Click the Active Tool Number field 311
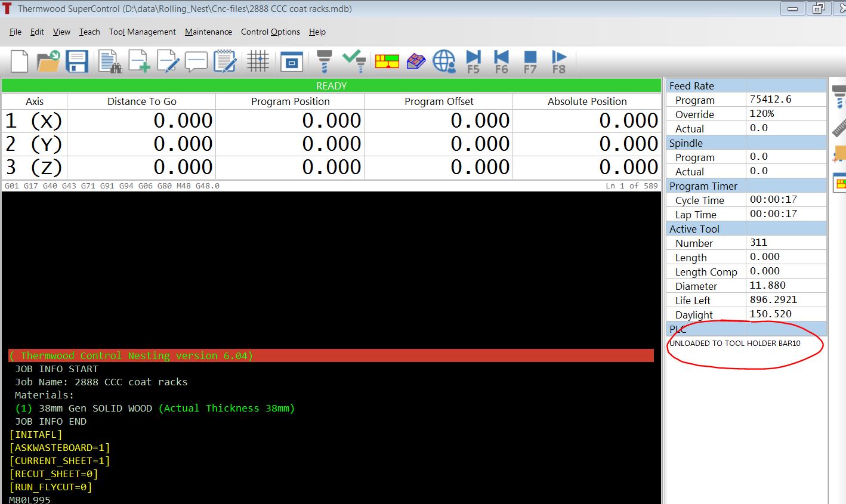Screen dimensions: 846x504 pyautogui.click(x=759, y=243)
